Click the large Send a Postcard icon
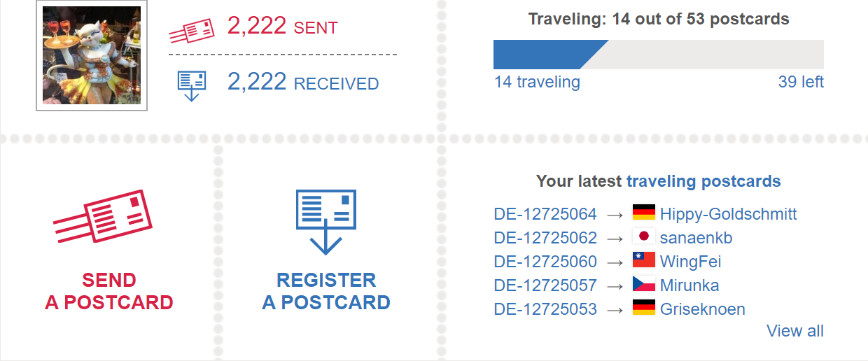The width and height of the screenshot is (868, 361). click(103, 217)
